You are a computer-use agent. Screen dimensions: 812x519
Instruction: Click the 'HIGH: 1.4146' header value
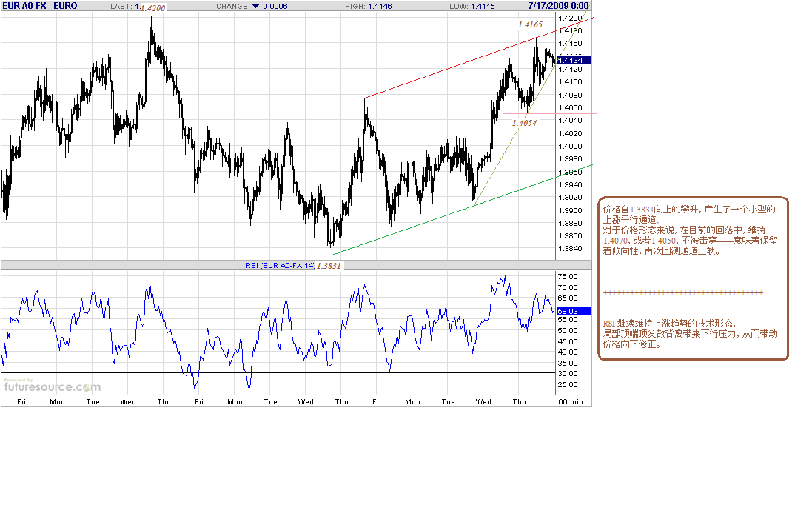(368, 6)
